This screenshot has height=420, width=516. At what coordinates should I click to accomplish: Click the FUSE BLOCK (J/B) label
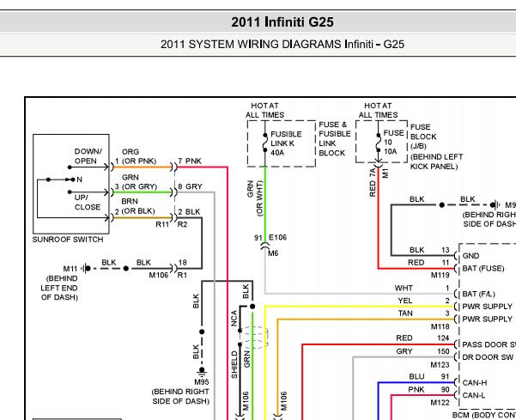tap(423, 137)
